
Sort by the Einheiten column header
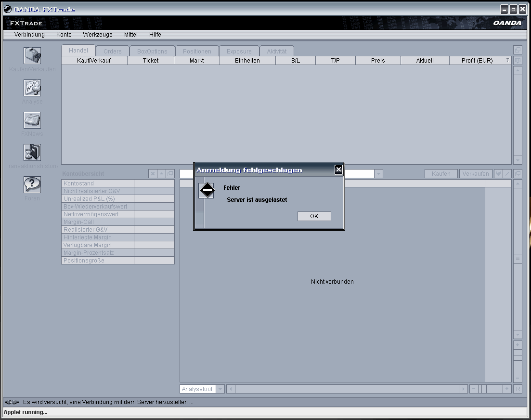[247, 61]
